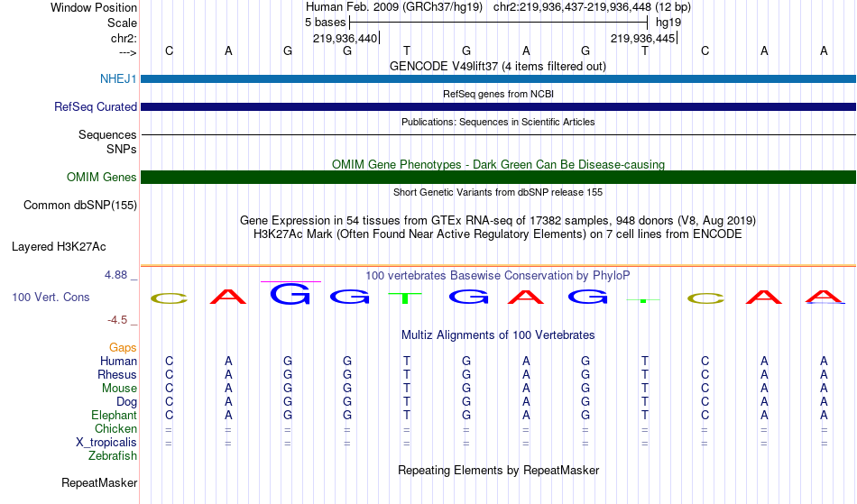Viewport: 857px width, 504px height.
Task: Click the OMIM Gene Phenotypes track title
Action: tap(499, 164)
